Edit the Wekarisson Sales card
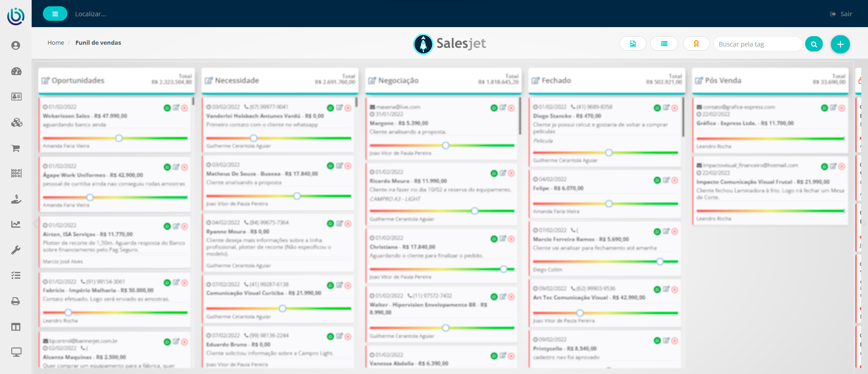This screenshot has width=868, height=374. pos(176,108)
